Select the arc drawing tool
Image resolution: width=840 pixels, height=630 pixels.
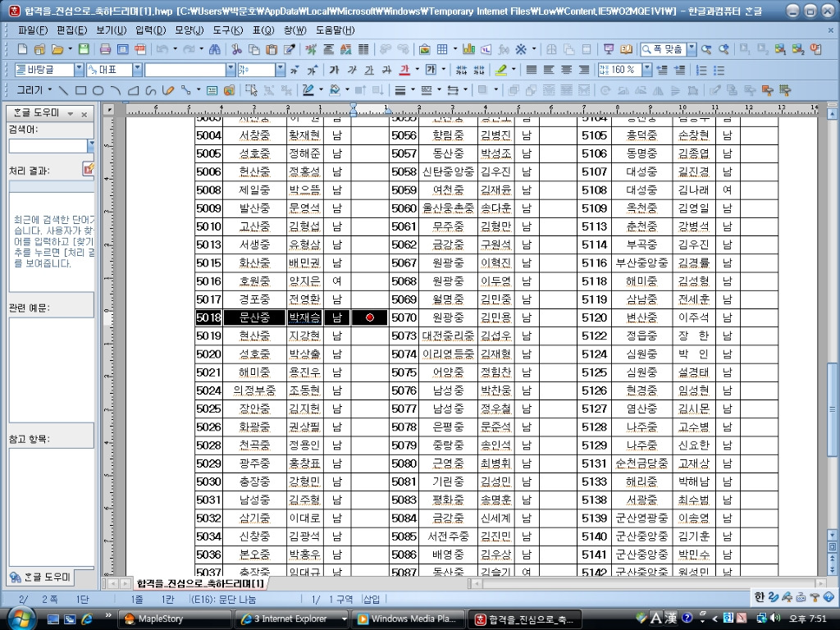click(x=116, y=90)
